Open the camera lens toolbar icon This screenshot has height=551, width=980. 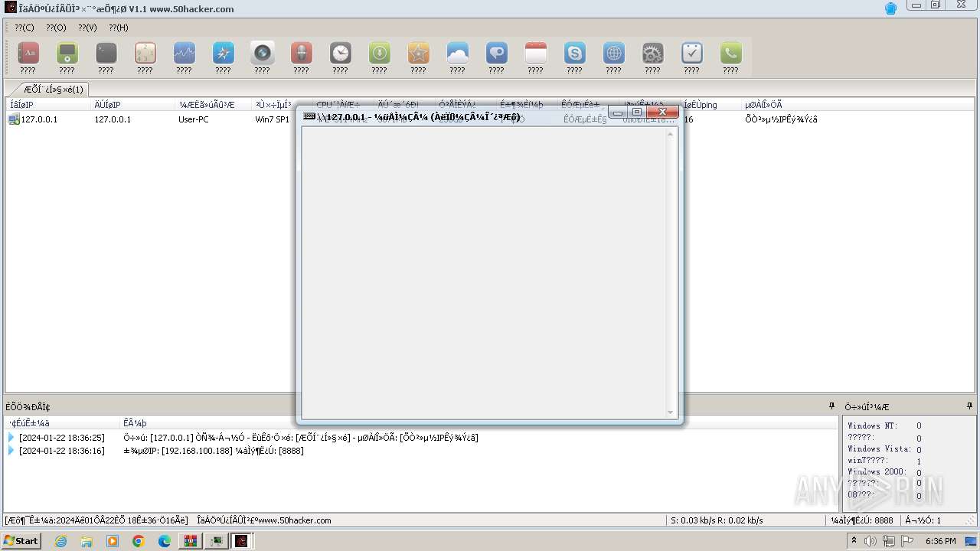263,53
